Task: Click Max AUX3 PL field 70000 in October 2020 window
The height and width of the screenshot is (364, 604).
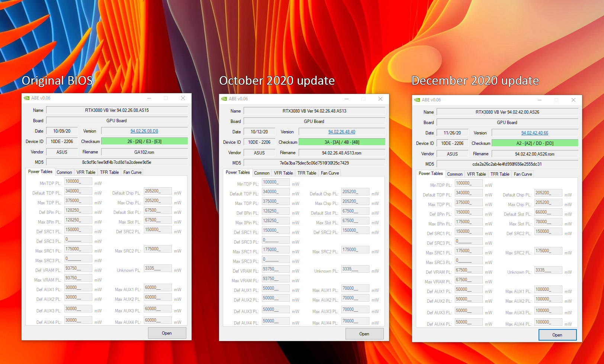Action: tap(355, 309)
